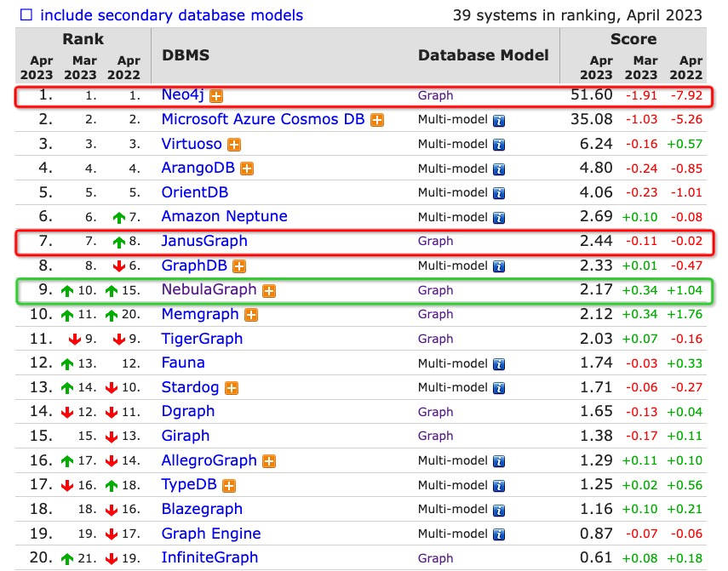Image resolution: width=728 pixels, height=571 pixels.
Task: Click the Graph model link in Dgraph row
Action: click(x=435, y=412)
